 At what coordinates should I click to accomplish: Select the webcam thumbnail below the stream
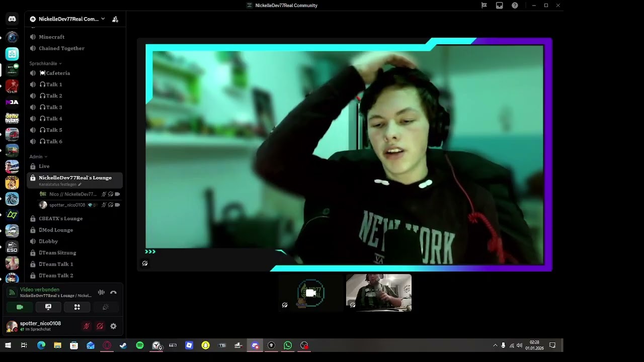click(379, 293)
